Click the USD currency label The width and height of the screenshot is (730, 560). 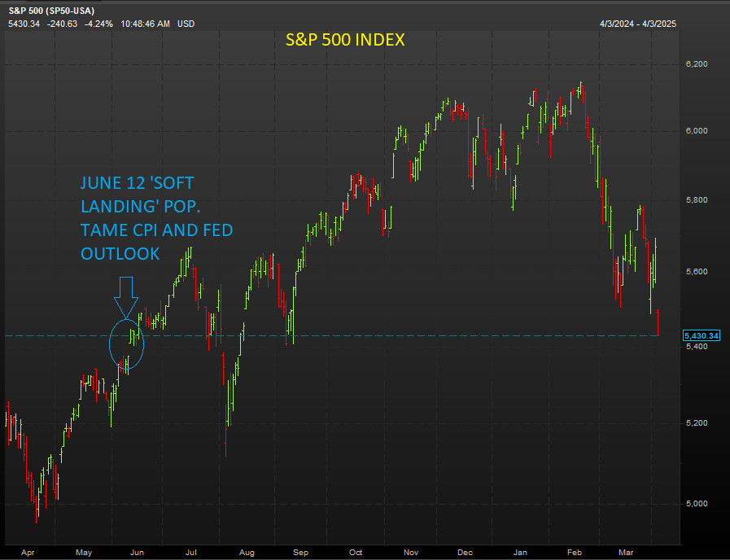pos(186,24)
